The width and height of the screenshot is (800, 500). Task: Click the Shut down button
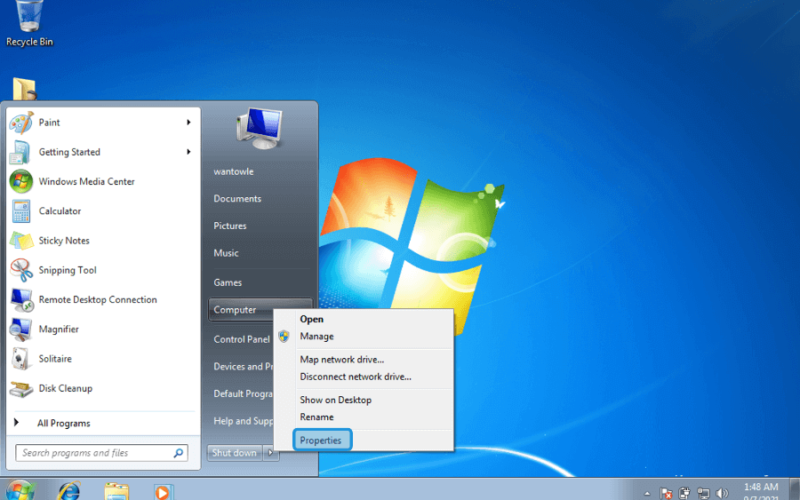click(x=234, y=453)
